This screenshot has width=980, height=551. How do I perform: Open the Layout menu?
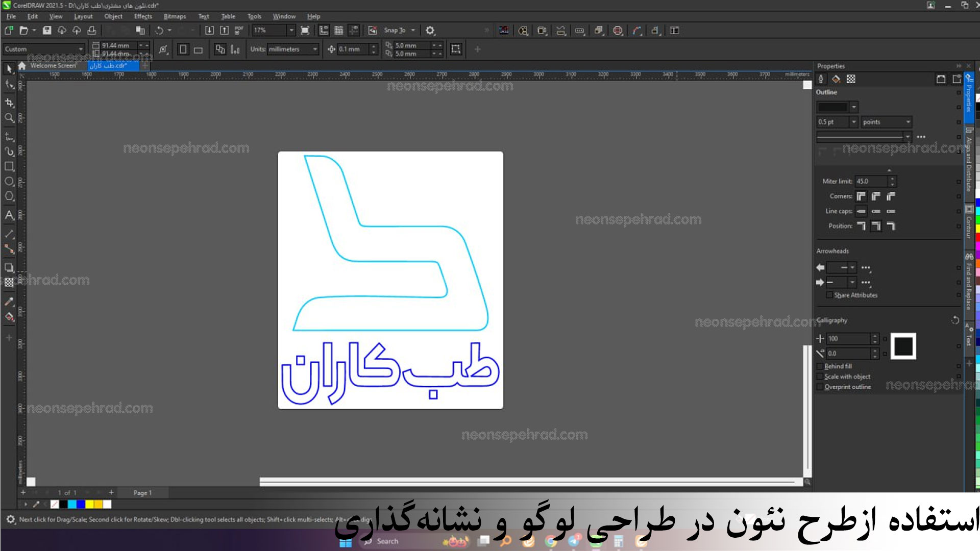pyautogui.click(x=83, y=16)
